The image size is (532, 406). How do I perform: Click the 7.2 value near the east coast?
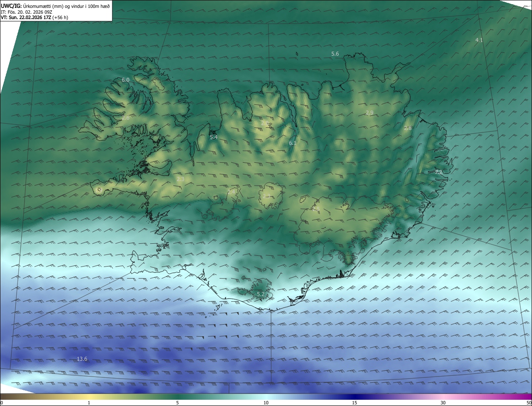[439, 171]
